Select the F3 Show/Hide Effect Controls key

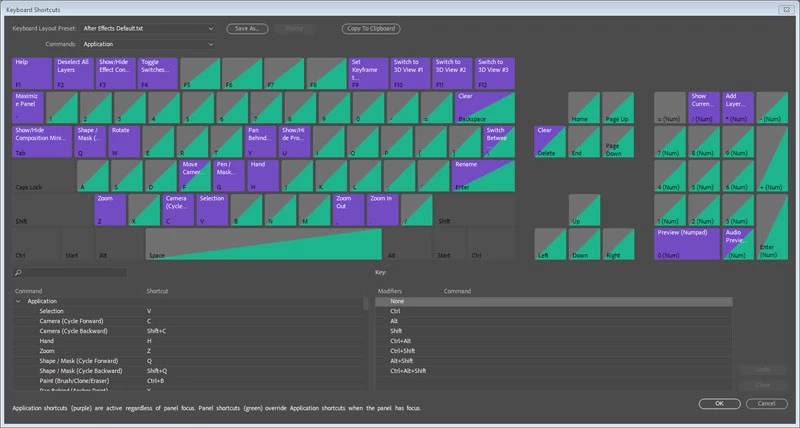pos(116,73)
